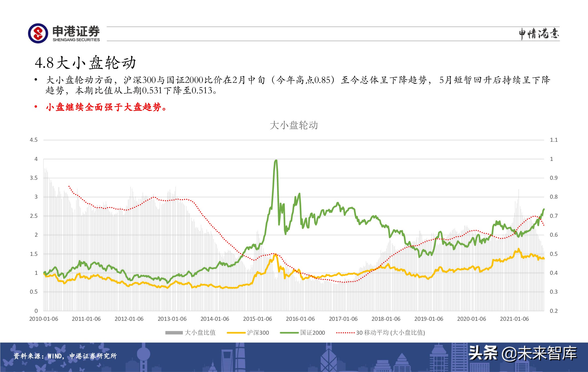Viewport: 588px width, 372px height.
Task: Click the left axis value 4.5
Action: tap(34, 140)
